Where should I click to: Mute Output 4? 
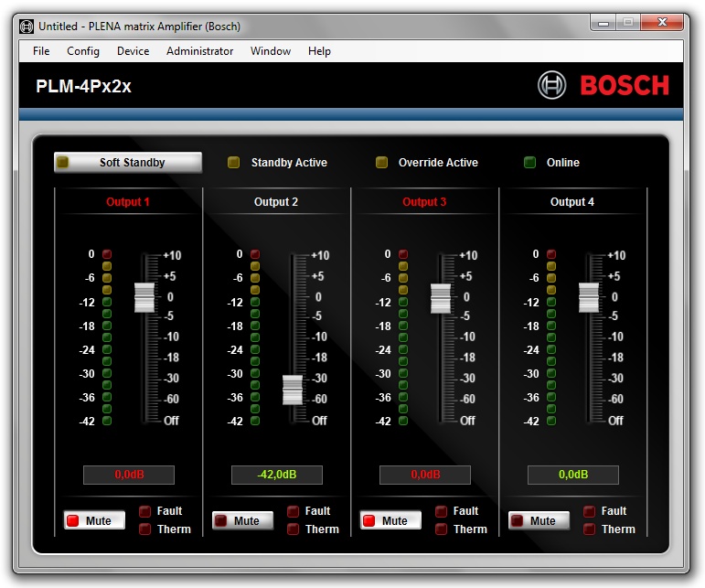coord(539,520)
